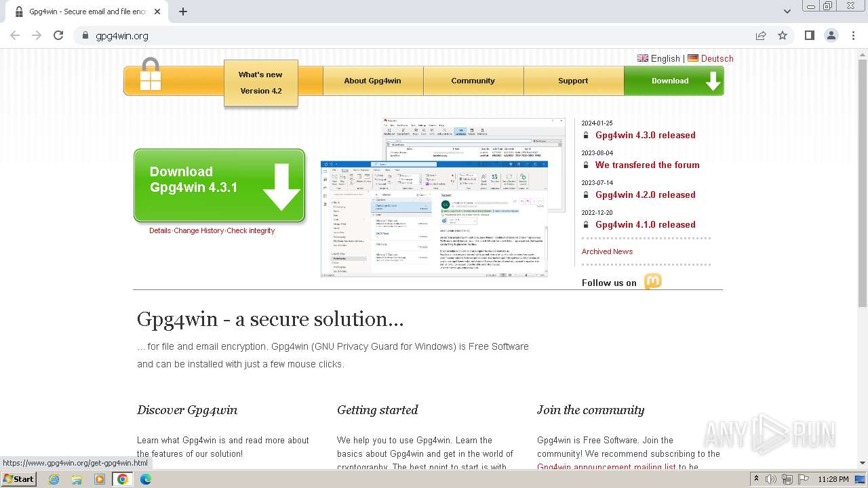Click the Discover Gpg4win heading

[187, 410]
